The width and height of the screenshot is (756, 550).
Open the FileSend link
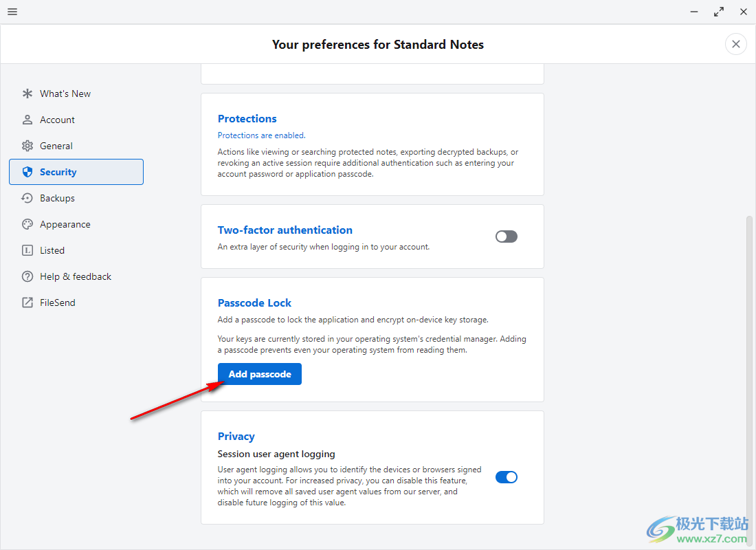[76, 302]
